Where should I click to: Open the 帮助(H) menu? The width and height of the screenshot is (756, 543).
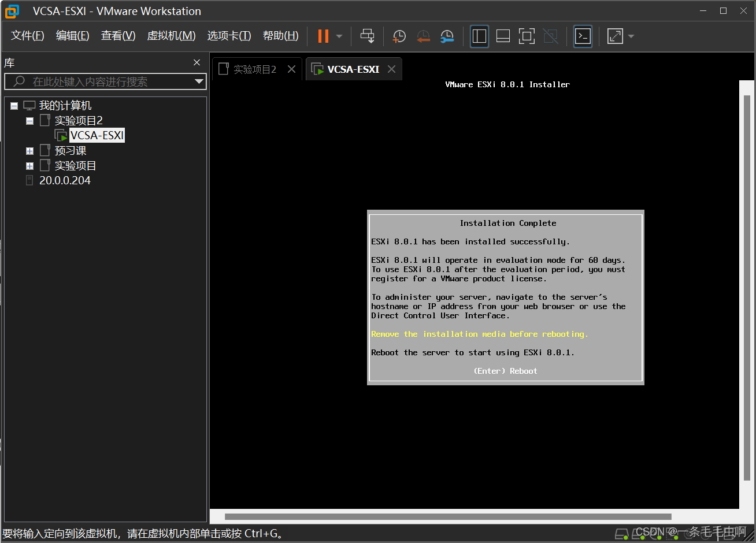[x=280, y=36]
